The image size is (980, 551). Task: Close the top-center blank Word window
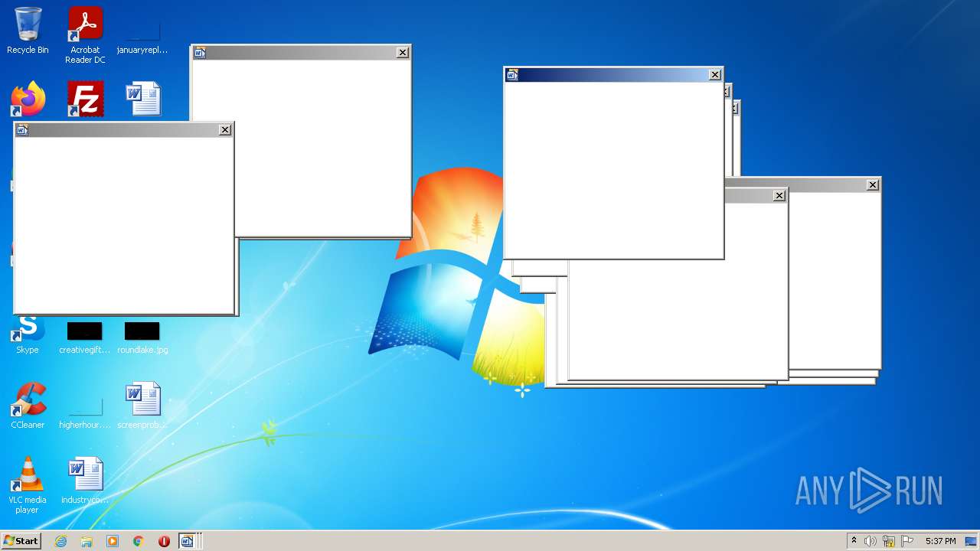(x=403, y=52)
